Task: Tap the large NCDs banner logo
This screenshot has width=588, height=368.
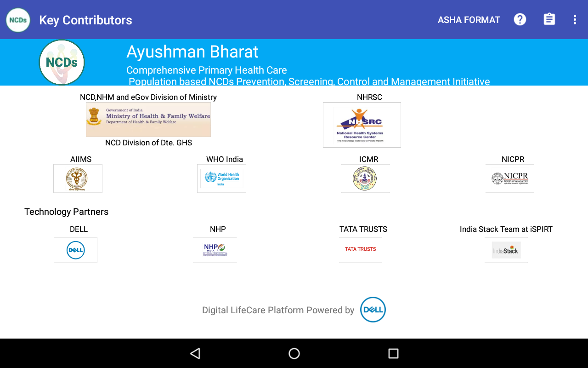Action: [x=62, y=62]
